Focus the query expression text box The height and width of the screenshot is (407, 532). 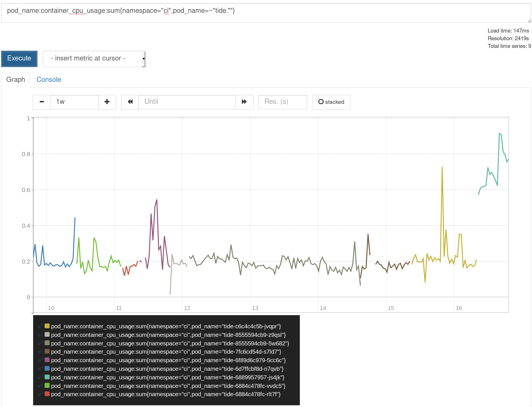[x=266, y=13]
